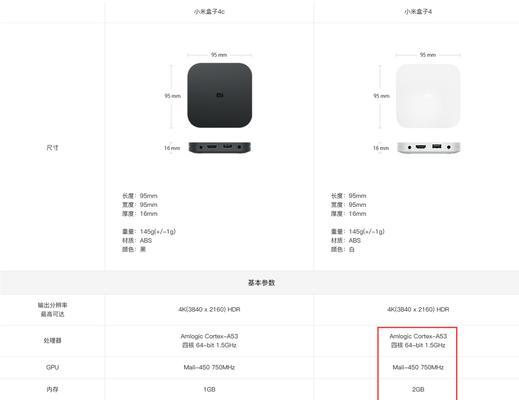Click Mali-450 750MHz under Mi Box 4c
The height and width of the screenshot is (400, 519).
(209, 367)
